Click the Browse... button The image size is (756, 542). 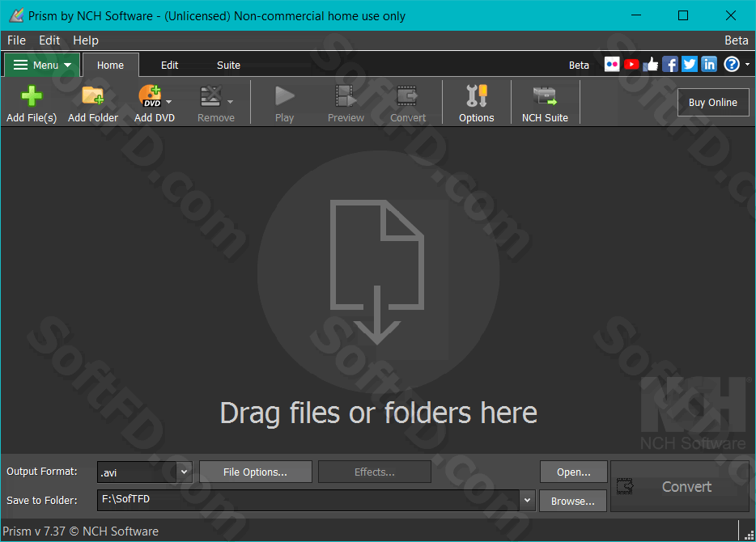pyautogui.click(x=573, y=501)
